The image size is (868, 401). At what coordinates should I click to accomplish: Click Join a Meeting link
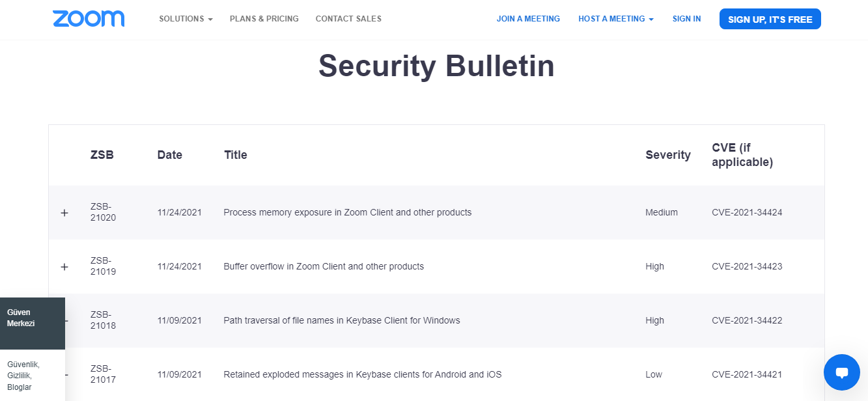coord(528,19)
